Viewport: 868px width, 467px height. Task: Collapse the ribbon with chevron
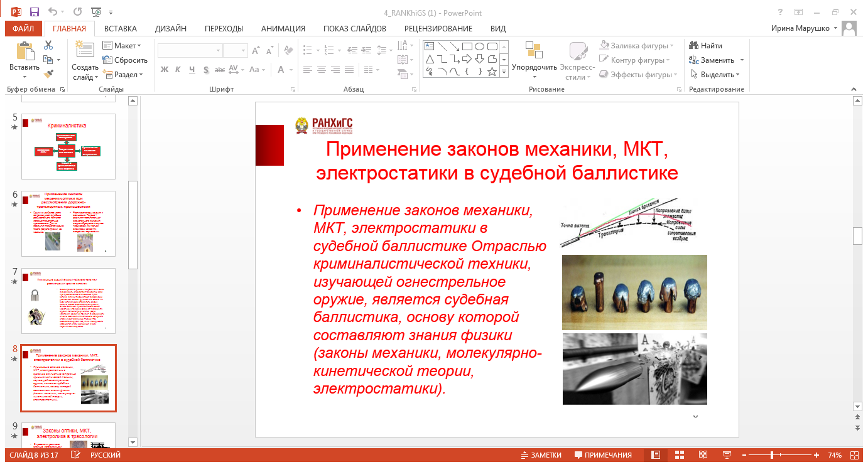[855, 89]
